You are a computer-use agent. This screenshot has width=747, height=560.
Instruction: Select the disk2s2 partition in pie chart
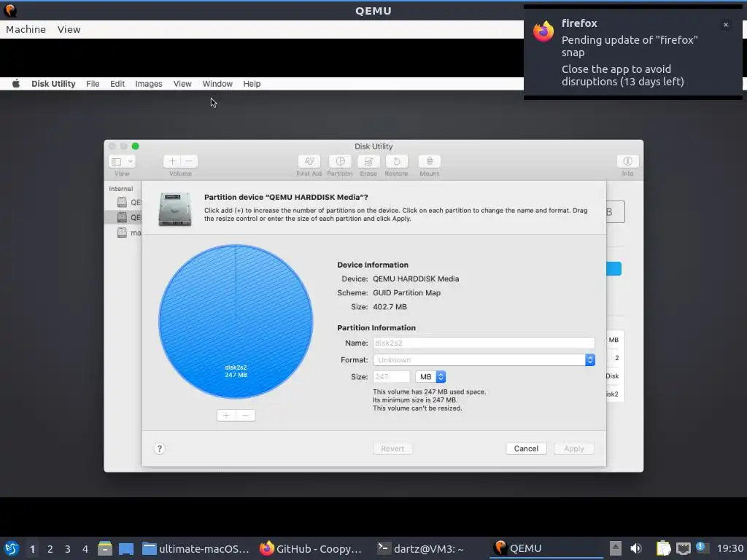(x=236, y=322)
